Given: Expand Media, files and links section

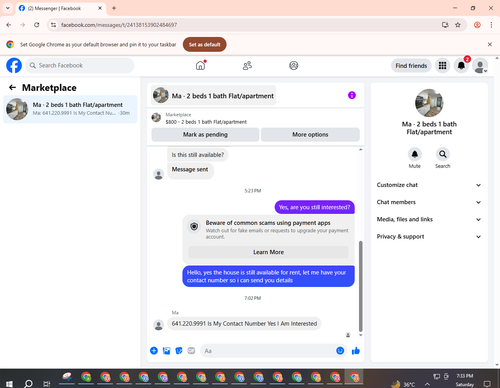Looking at the screenshot, I should [x=429, y=219].
